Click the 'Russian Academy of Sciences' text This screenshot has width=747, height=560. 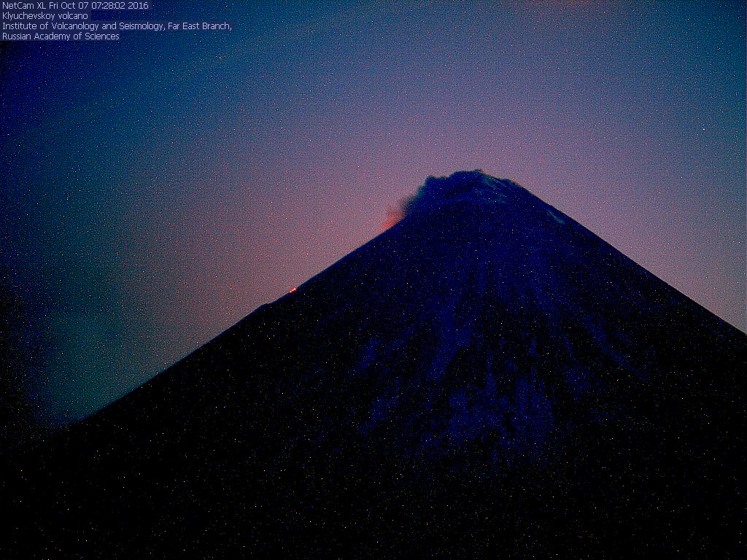pos(61,36)
